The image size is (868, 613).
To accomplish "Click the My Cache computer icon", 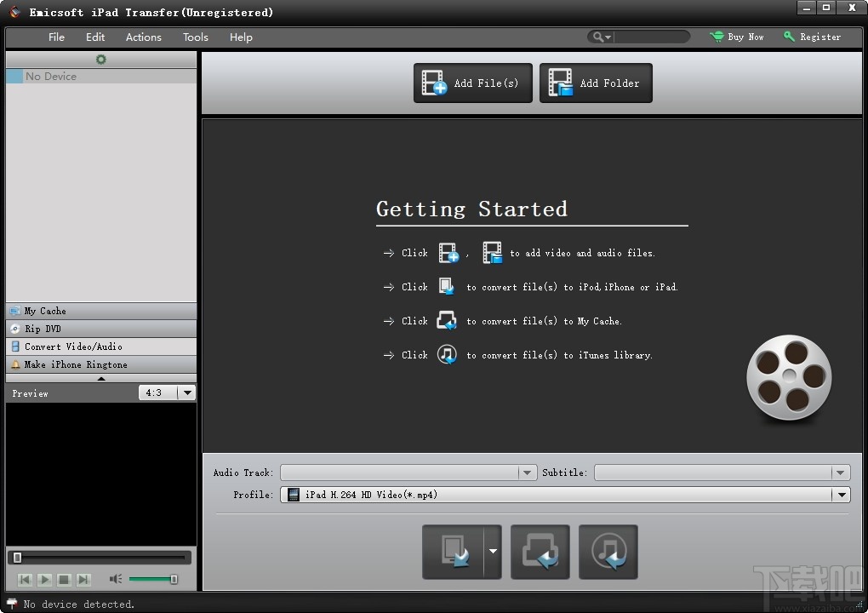I will (15, 312).
